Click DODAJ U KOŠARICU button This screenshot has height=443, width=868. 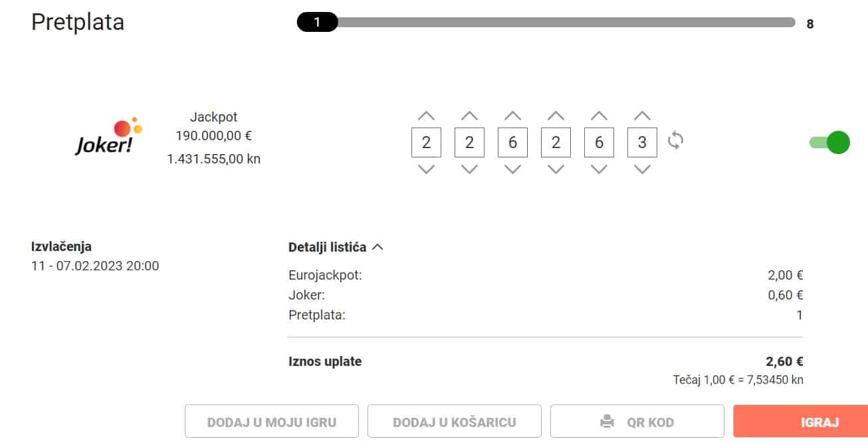(455, 422)
